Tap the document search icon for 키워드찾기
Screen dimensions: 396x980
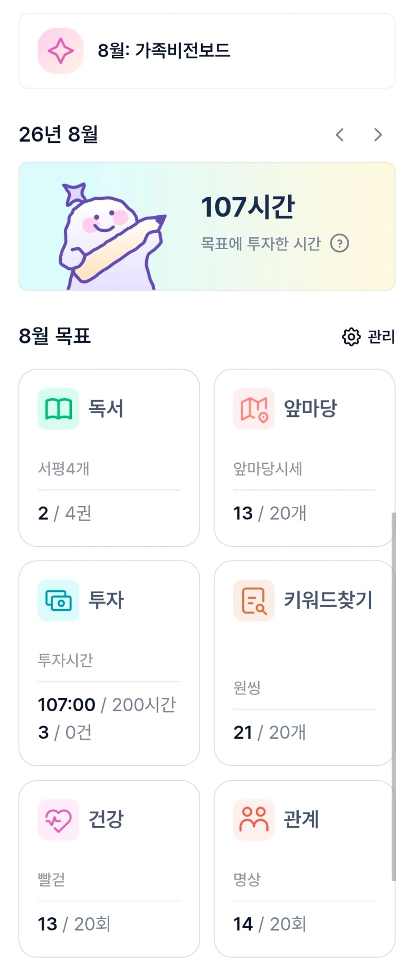coord(254,600)
